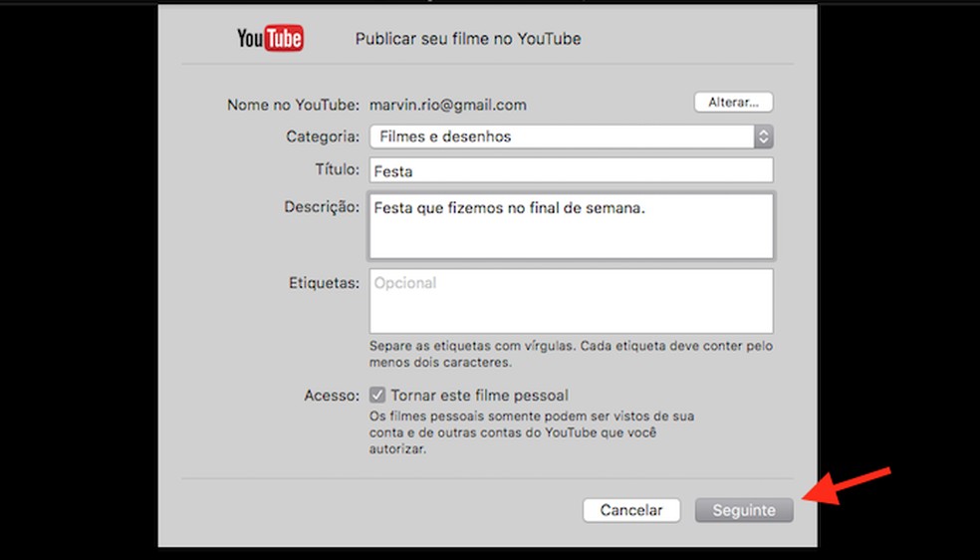Uncheck Tornar este filme pessoal checkbox
This screenshot has height=560, width=980.
376,395
